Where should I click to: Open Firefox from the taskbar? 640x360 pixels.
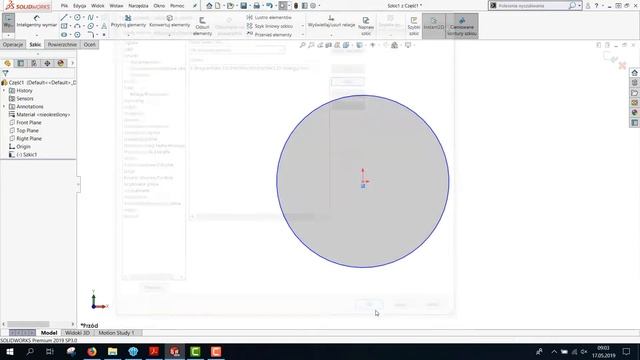(92, 351)
